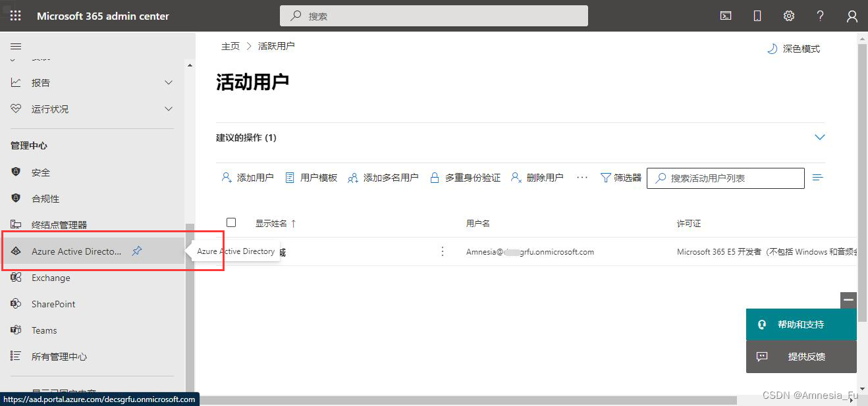Click 多重身份验证 button
The width and height of the screenshot is (868, 406).
[x=465, y=178]
